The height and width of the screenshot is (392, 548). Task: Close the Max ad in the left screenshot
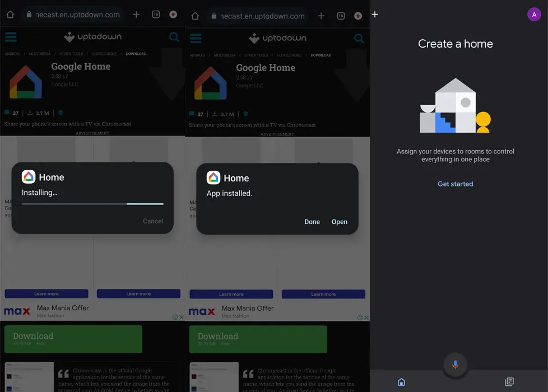[x=182, y=317]
